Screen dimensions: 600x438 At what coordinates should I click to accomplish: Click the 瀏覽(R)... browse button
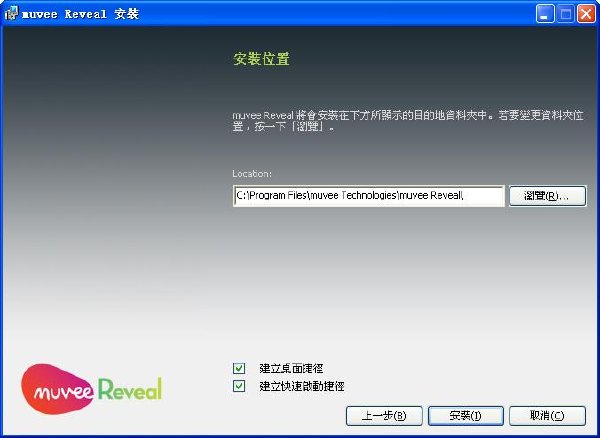click(547, 196)
